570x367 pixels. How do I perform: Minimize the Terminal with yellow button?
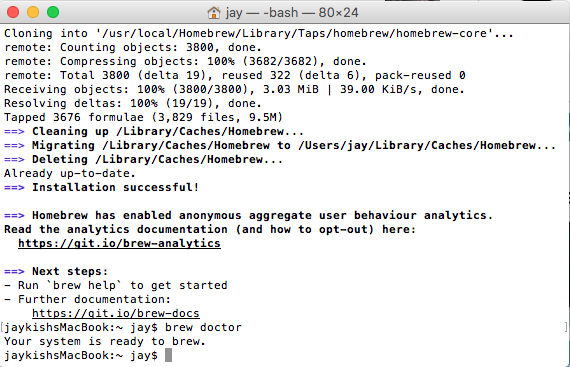coord(33,12)
